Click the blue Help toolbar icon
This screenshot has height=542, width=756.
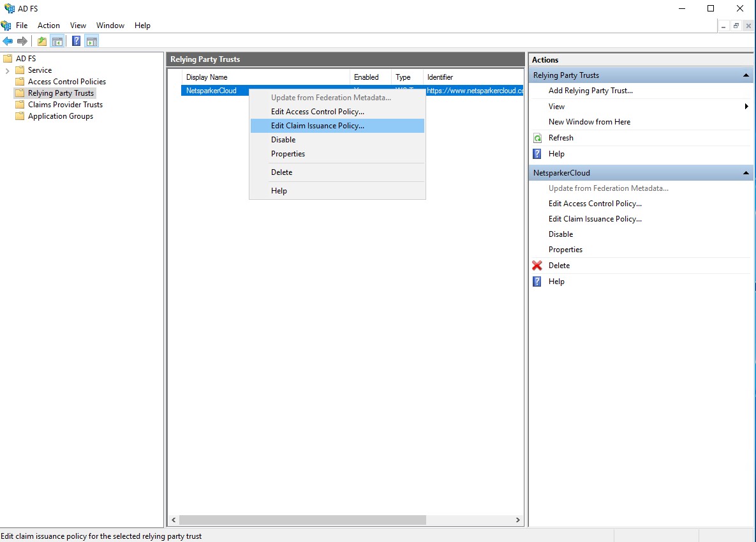76,41
